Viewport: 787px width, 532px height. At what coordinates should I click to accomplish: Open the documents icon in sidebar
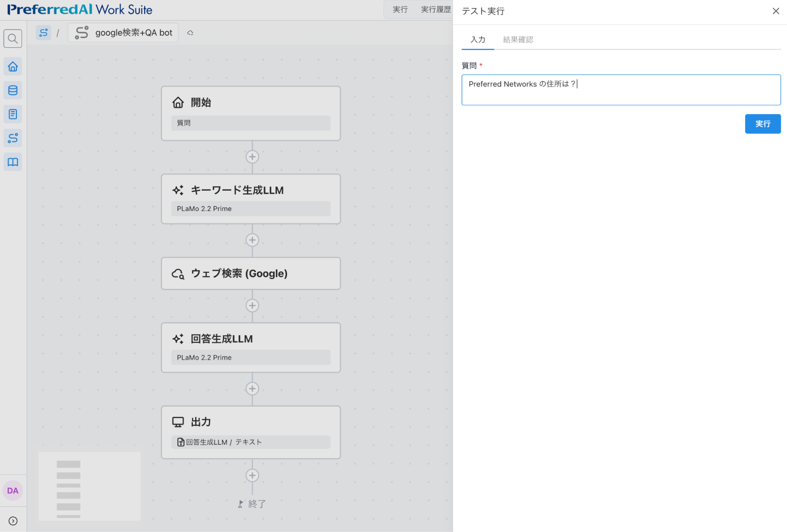13,114
